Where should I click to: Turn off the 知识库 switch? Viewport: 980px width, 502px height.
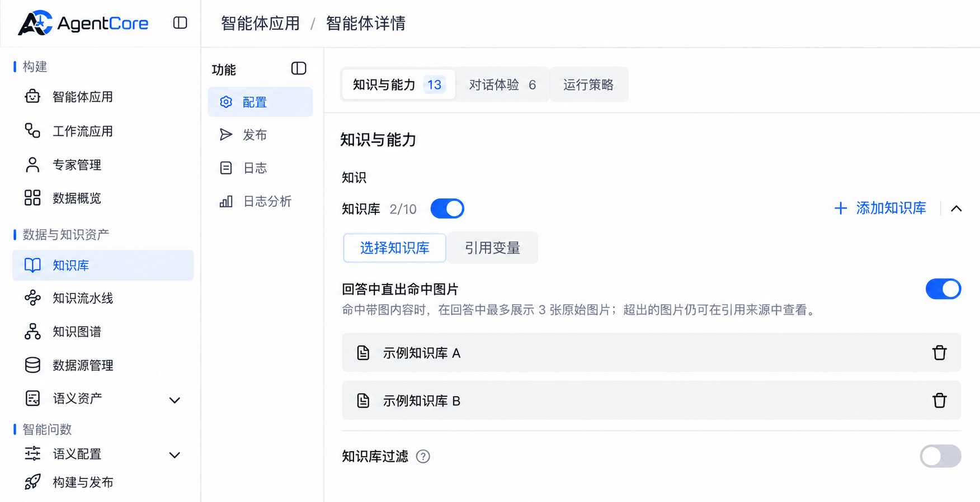pos(447,209)
